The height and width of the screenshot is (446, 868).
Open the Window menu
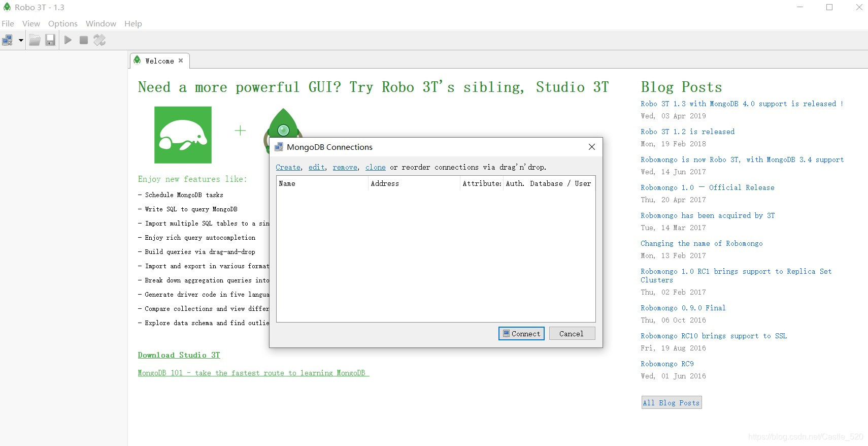coord(101,23)
